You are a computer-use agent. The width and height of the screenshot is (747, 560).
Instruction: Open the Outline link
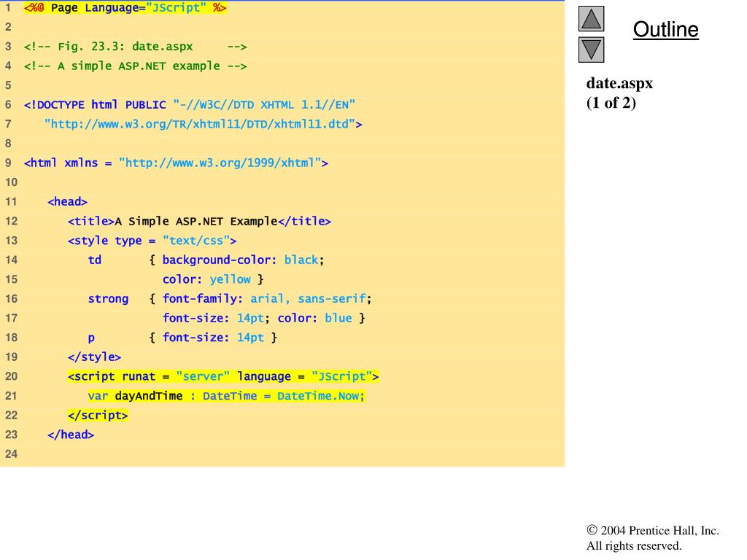click(665, 29)
